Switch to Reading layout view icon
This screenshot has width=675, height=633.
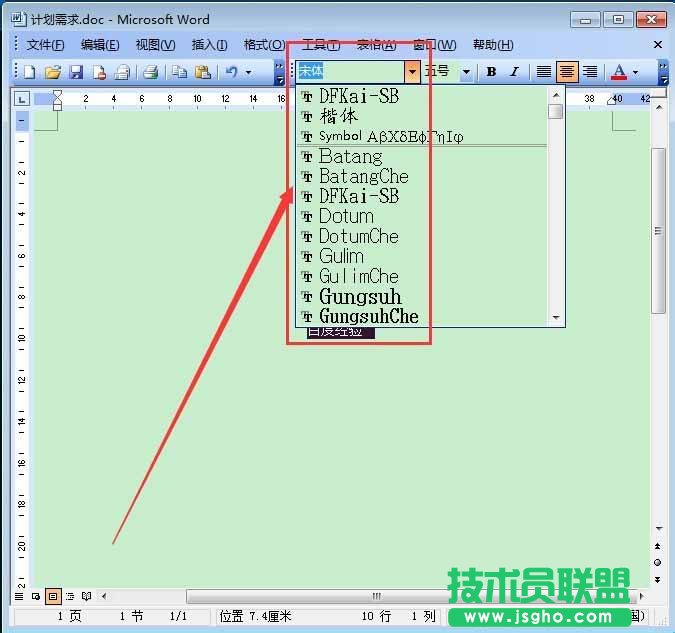pyautogui.click(x=87, y=596)
